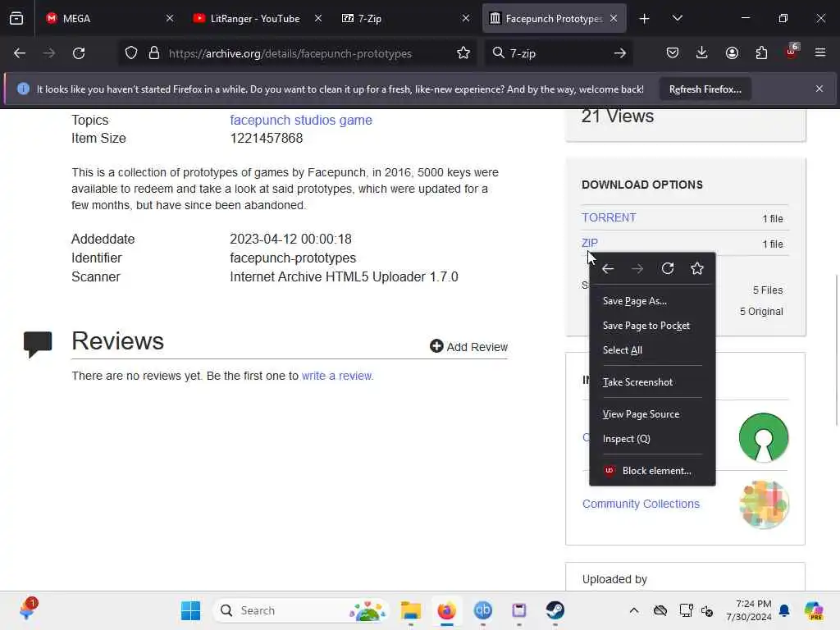
Task: Open notifications bell in taskbar
Action: coord(784,610)
